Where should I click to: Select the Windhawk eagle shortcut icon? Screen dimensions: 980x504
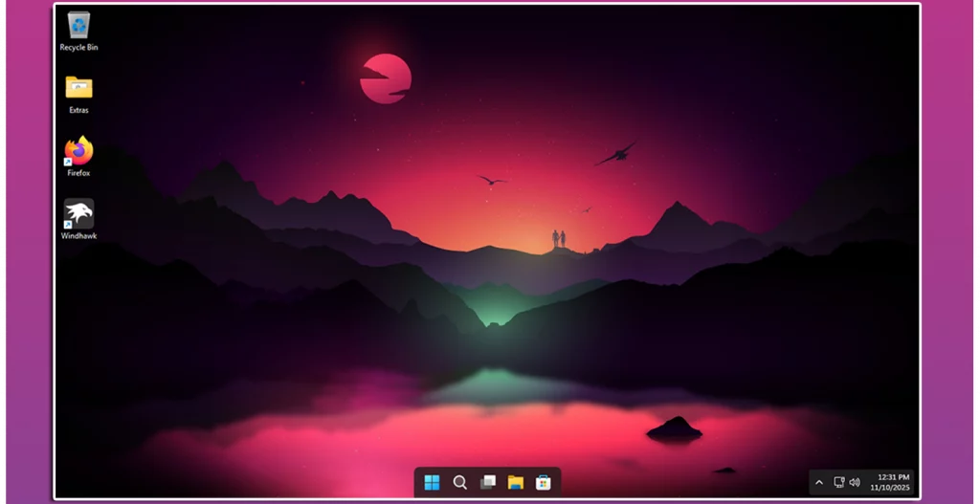[78, 213]
